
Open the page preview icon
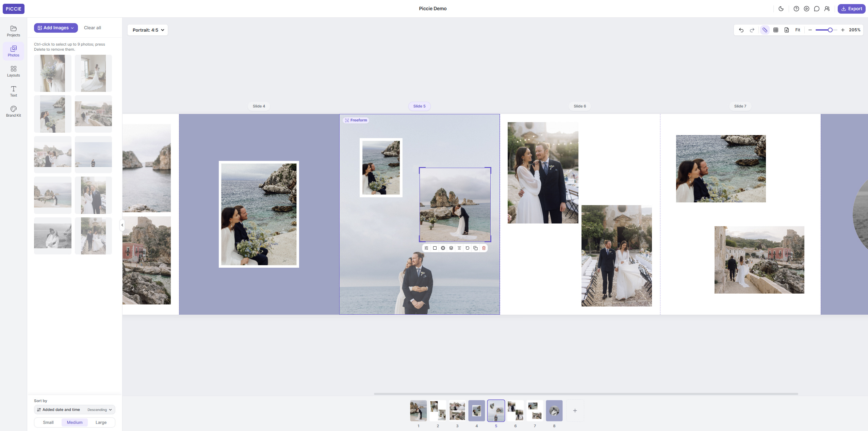pos(787,30)
